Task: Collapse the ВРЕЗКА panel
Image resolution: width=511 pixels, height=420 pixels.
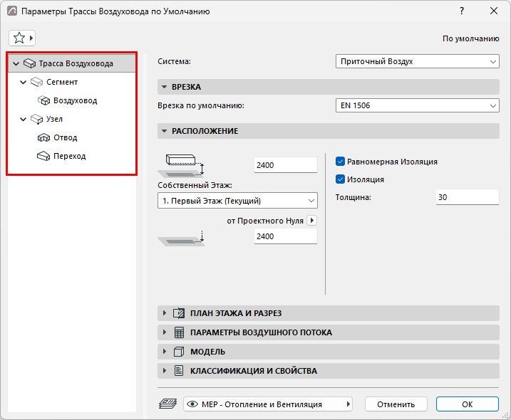Action: 164,87
